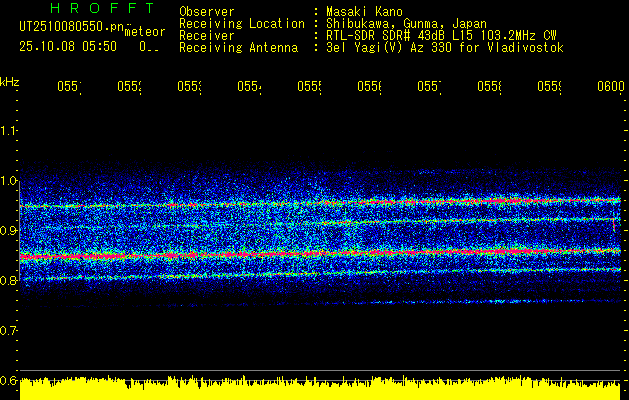Click the 0553 time marker

pos(189,87)
